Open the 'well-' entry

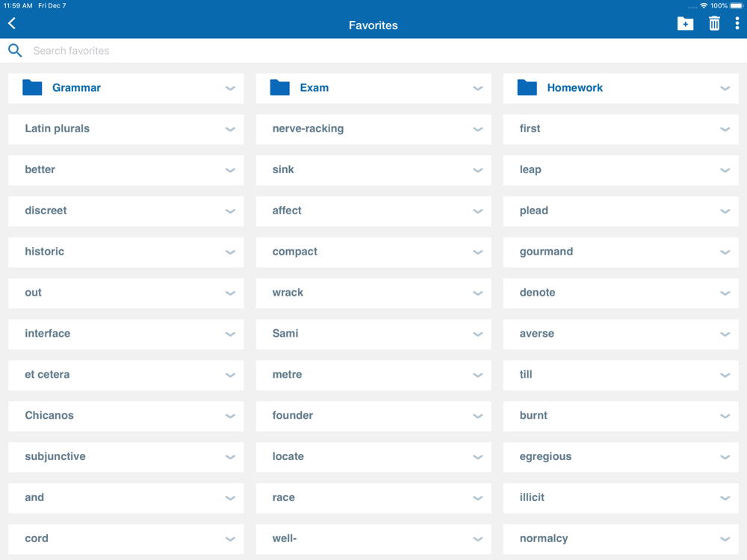(285, 538)
